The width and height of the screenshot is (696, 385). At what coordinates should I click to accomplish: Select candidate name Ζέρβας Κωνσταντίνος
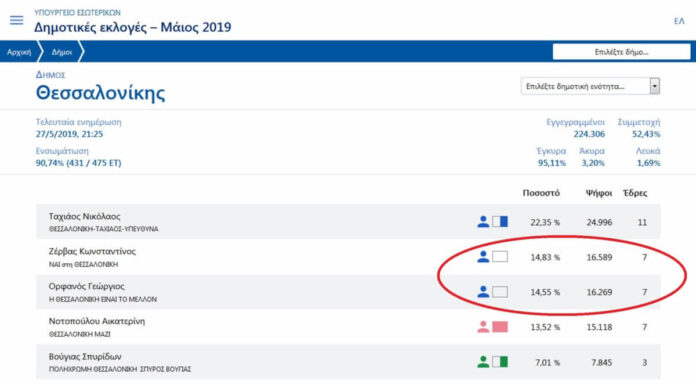92,251
